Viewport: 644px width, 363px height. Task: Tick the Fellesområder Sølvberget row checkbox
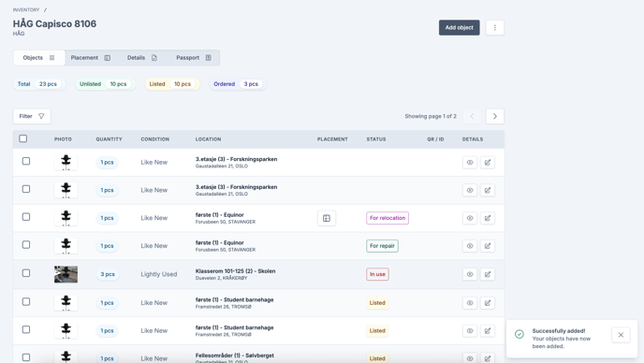coord(26,357)
